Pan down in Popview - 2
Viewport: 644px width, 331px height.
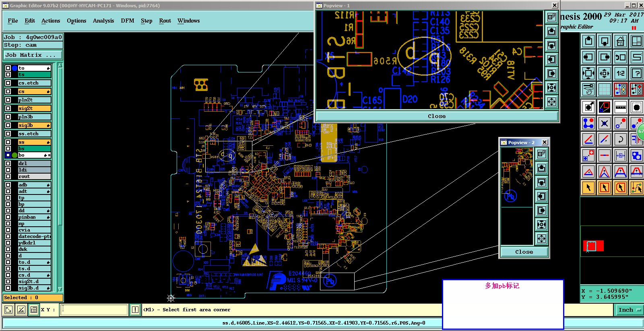[541, 182]
